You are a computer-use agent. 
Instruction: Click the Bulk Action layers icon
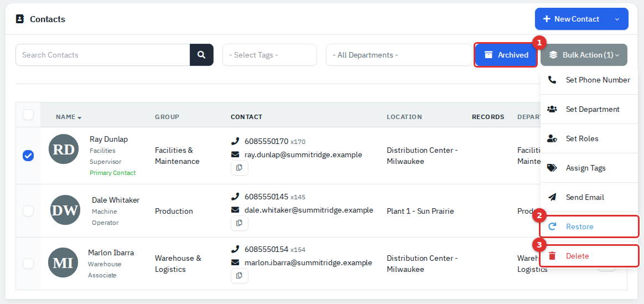553,55
